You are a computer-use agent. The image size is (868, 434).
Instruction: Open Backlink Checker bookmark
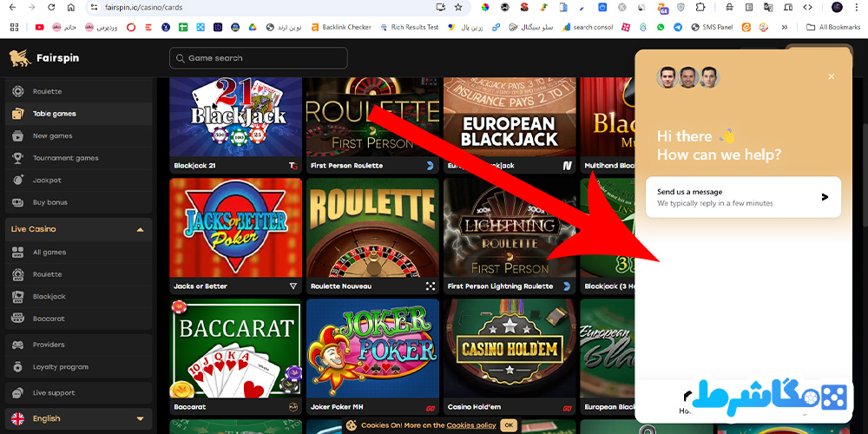coord(341,27)
